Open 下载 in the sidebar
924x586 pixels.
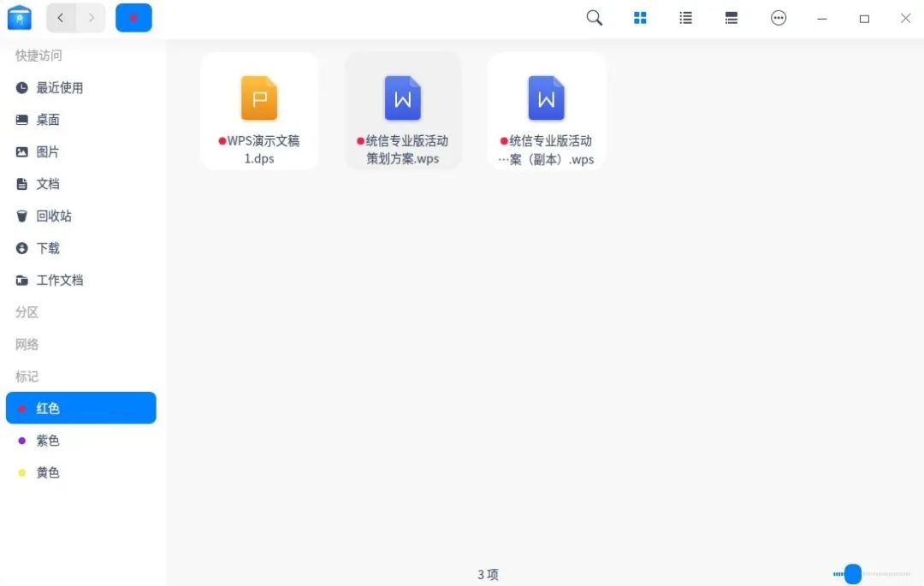[80, 248]
